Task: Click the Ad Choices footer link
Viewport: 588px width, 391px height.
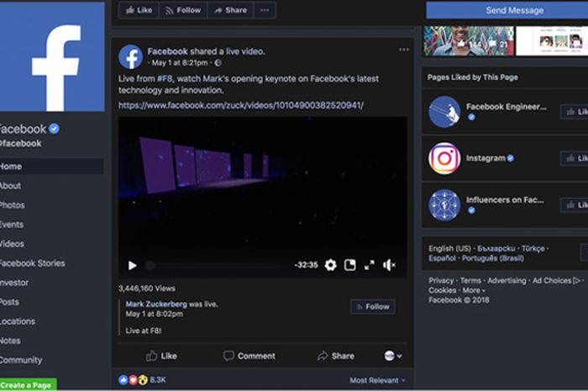Action: click(556, 281)
